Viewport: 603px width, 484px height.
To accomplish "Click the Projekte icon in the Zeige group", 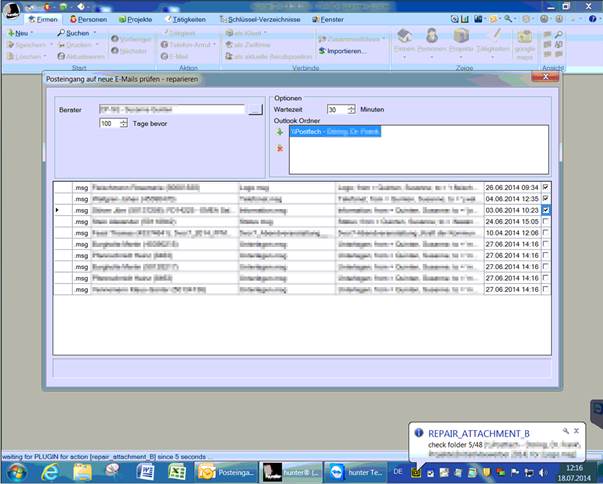I will tap(461, 39).
